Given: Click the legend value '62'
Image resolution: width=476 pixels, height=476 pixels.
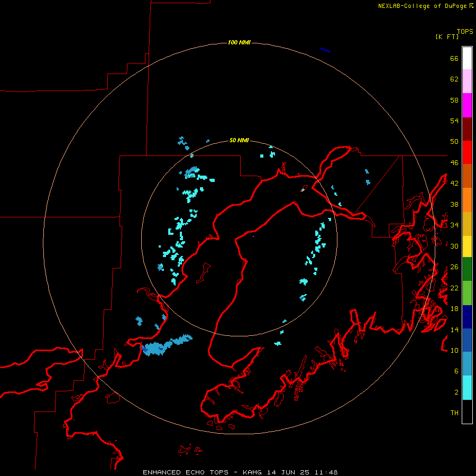Looking at the screenshot, I should tap(454, 79).
